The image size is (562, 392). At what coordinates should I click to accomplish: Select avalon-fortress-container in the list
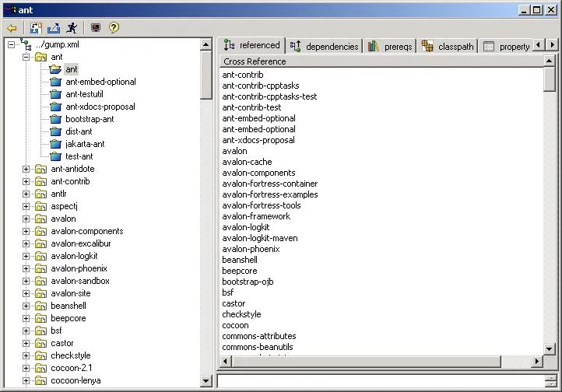[270, 184]
